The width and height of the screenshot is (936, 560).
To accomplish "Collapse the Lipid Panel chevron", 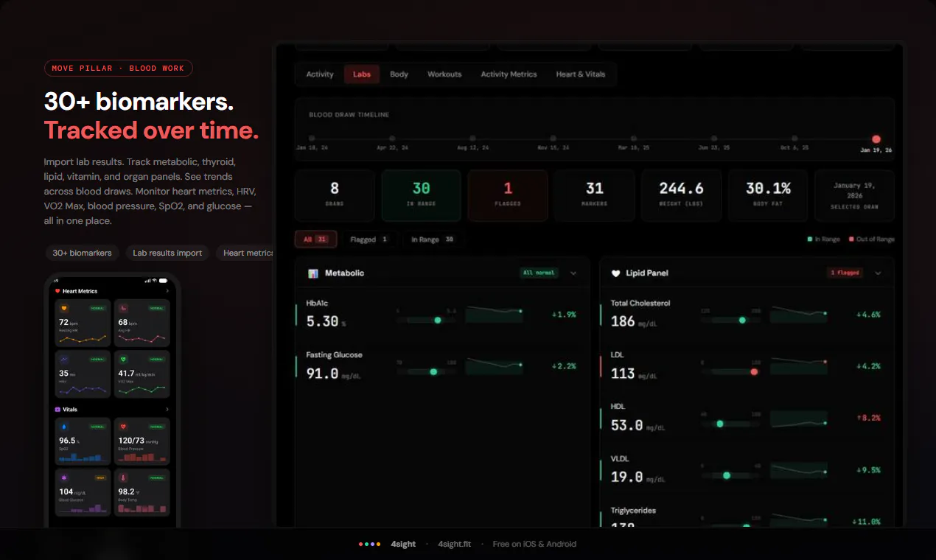I will click(x=878, y=273).
